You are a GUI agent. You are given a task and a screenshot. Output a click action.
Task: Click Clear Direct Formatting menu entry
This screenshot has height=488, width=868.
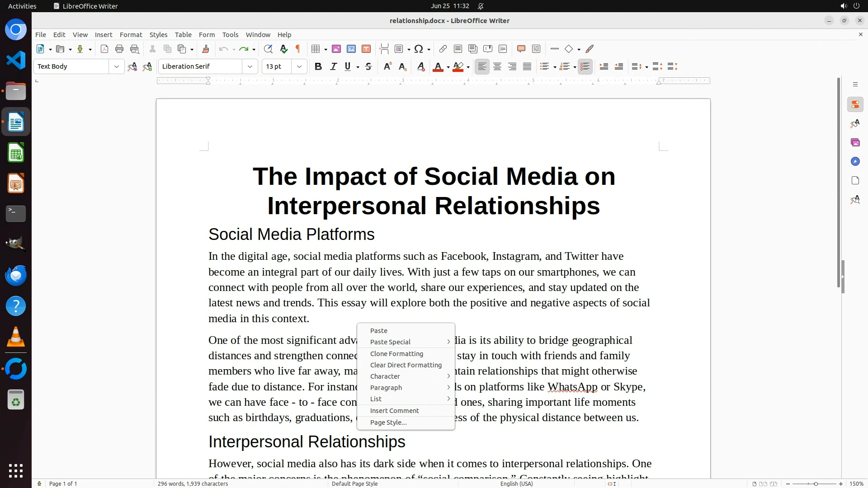coord(406,365)
